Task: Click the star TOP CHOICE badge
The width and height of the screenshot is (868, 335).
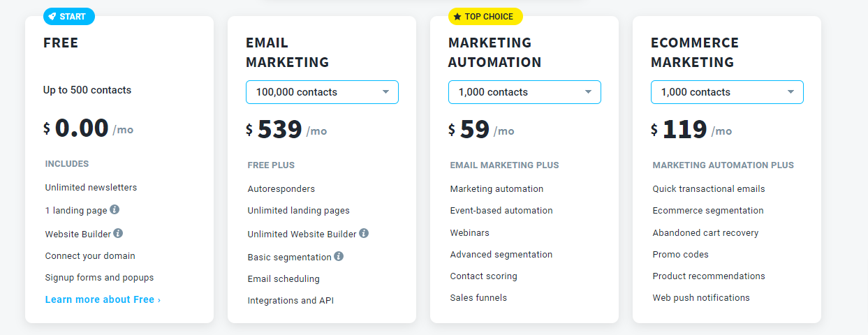Action: (485, 17)
